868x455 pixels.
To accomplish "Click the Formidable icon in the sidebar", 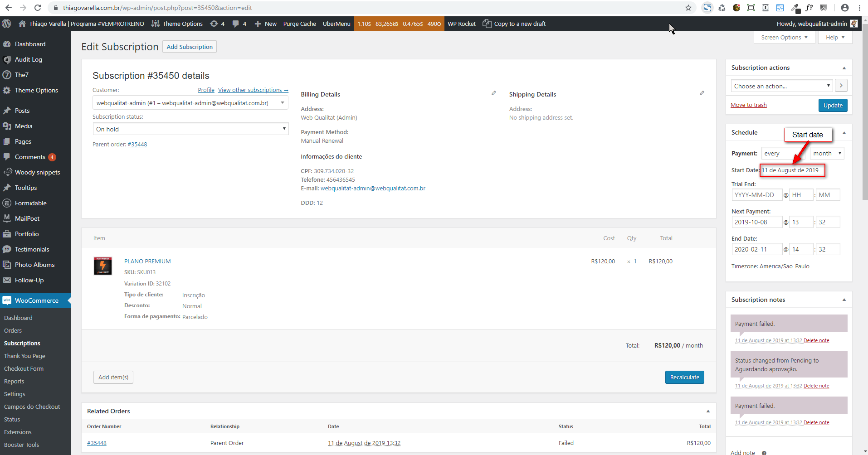I will pos(7,203).
